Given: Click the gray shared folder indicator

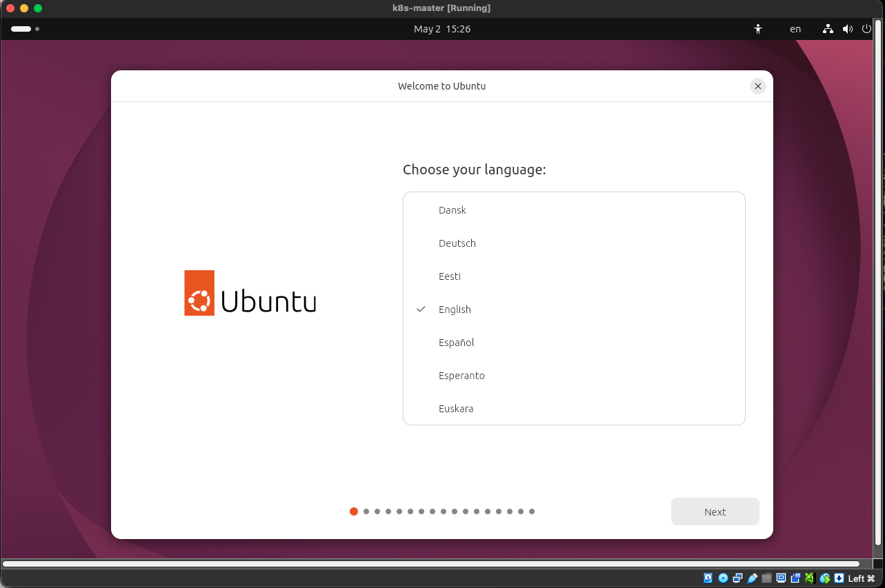Looking at the screenshot, I should [x=766, y=578].
